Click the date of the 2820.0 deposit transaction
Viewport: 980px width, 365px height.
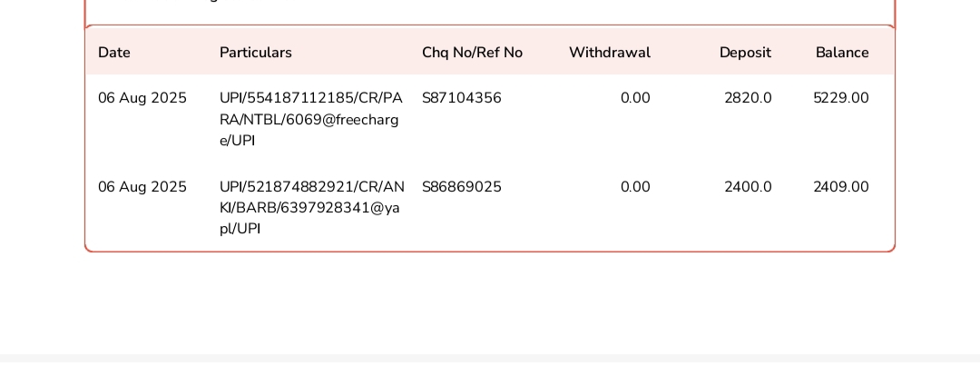click(142, 98)
